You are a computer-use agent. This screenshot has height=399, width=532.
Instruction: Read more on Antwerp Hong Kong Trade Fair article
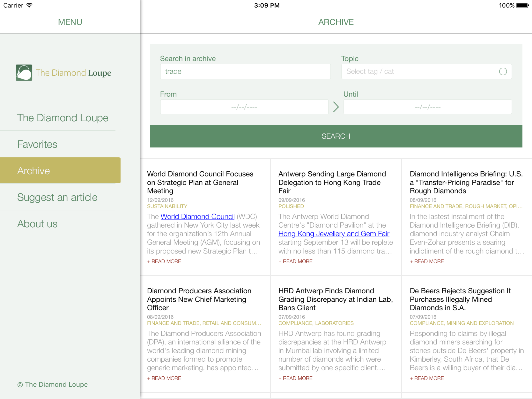[295, 261]
